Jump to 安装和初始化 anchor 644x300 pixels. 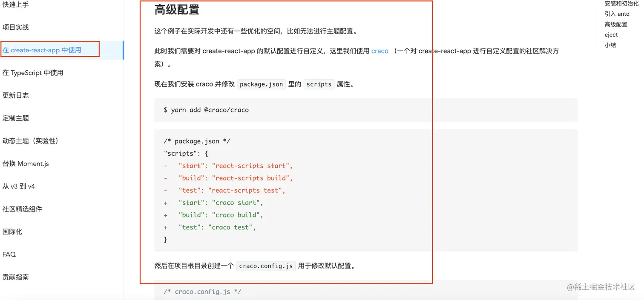click(621, 3)
